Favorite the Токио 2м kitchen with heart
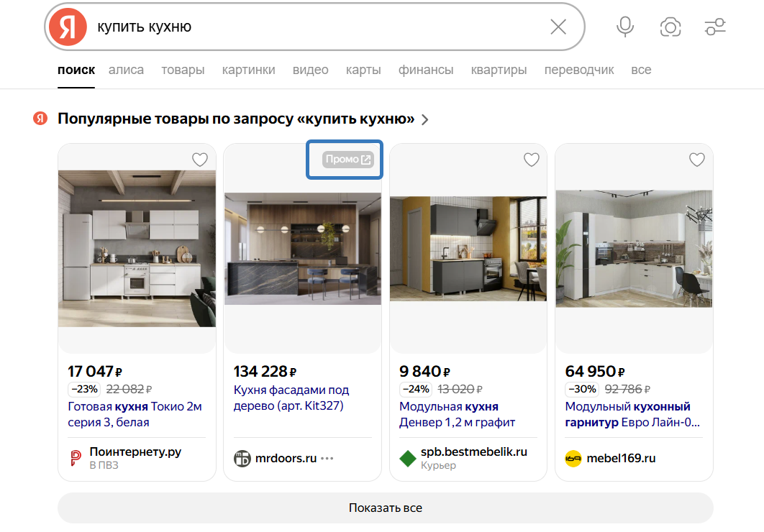The image size is (764, 532). [x=200, y=160]
